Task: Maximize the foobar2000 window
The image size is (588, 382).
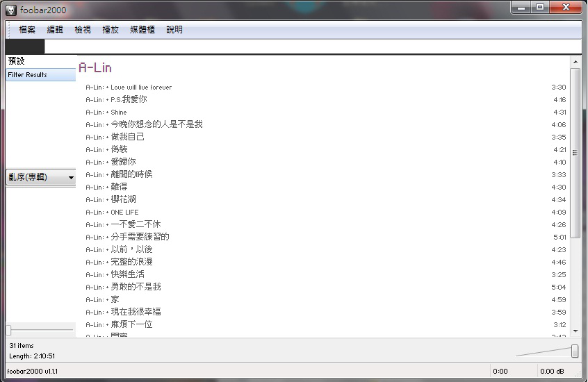Action: pyautogui.click(x=540, y=7)
